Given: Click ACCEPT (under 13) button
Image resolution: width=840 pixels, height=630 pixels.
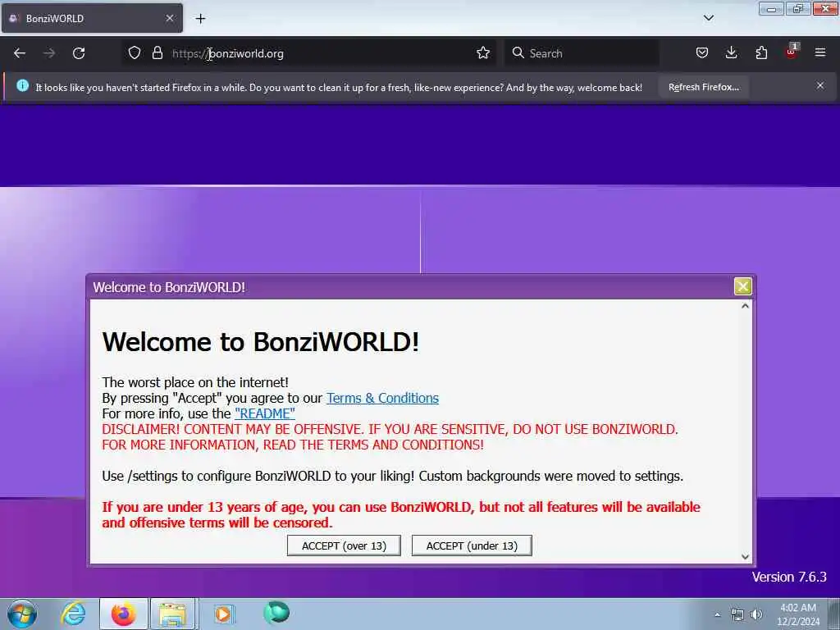Looking at the screenshot, I should tap(472, 546).
